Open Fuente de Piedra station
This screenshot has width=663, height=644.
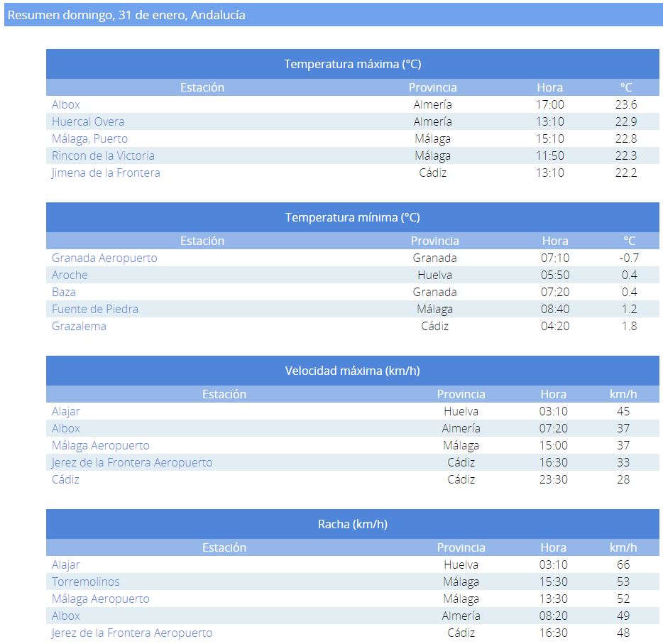95,309
